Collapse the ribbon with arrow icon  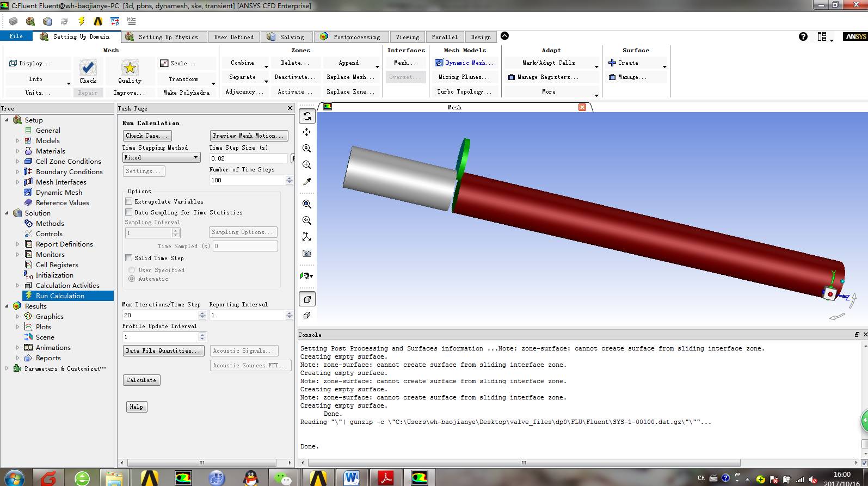tap(504, 36)
